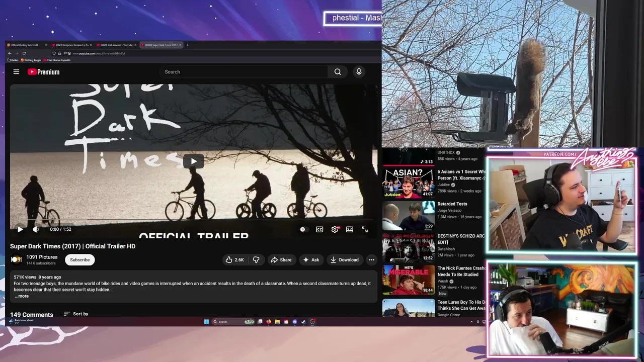Open Teen Lures Boy video thumbnail
644x362 pixels.
pos(409,308)
